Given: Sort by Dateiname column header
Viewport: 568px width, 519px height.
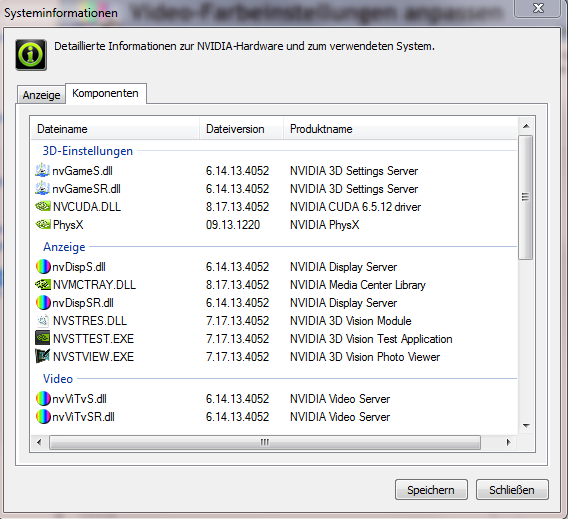Looking at the screenshot, I should pos(115,129).
